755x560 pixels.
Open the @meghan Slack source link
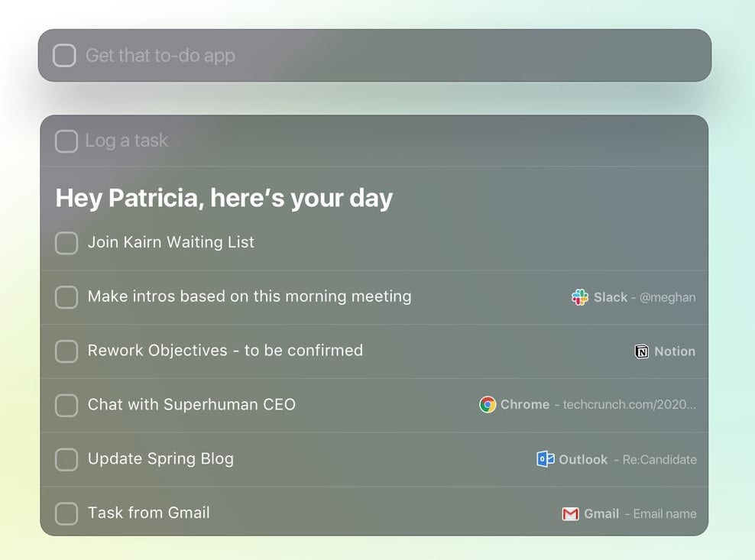[x=667, y=298]
